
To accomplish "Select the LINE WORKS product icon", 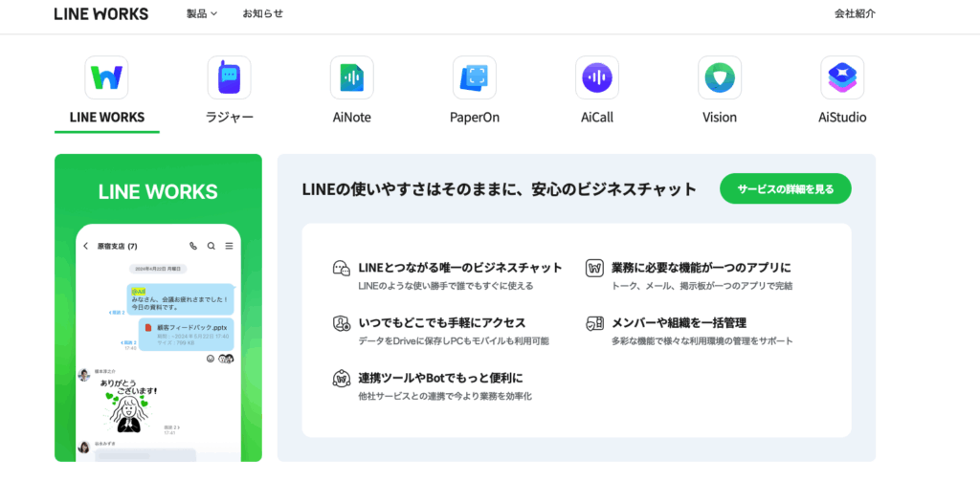I will [107, 77].
